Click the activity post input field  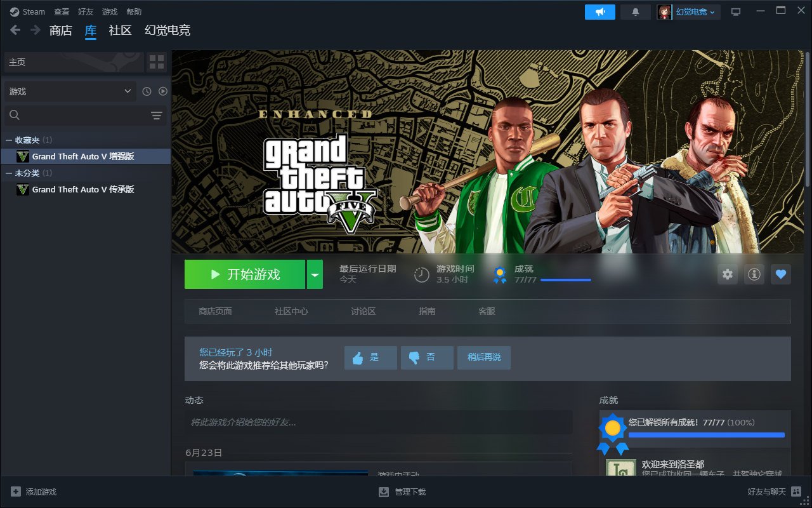tap(379, 422)
